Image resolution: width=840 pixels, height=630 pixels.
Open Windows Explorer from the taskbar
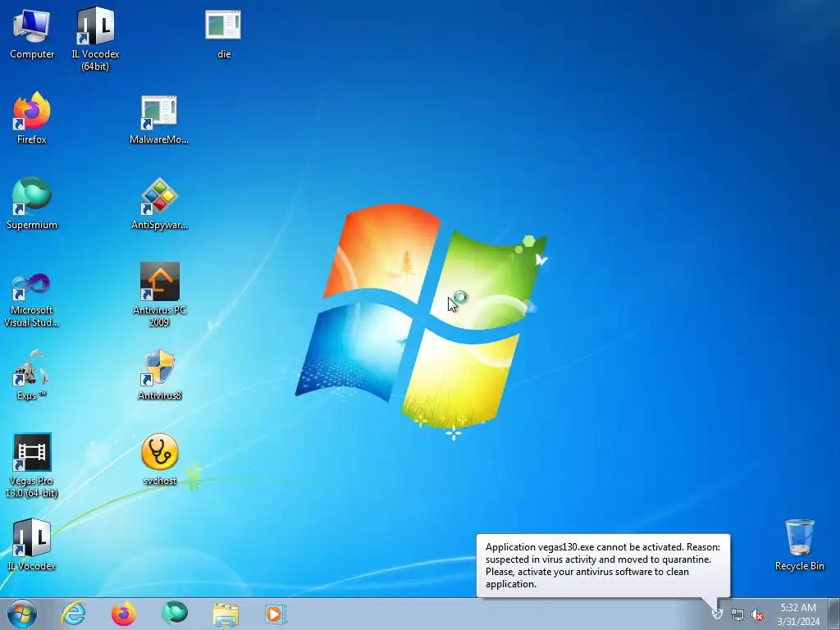[226, 614]
